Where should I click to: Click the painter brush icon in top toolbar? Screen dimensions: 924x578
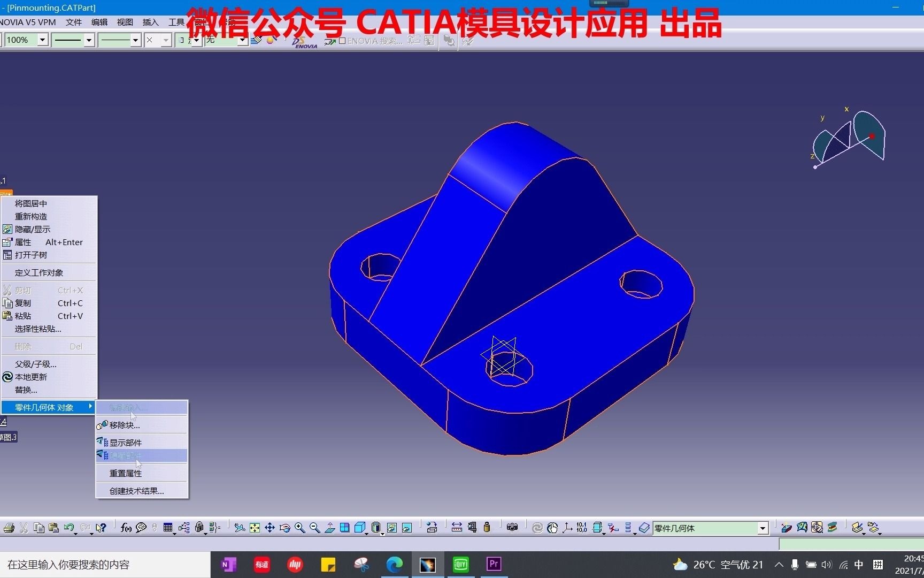[256, 40]
